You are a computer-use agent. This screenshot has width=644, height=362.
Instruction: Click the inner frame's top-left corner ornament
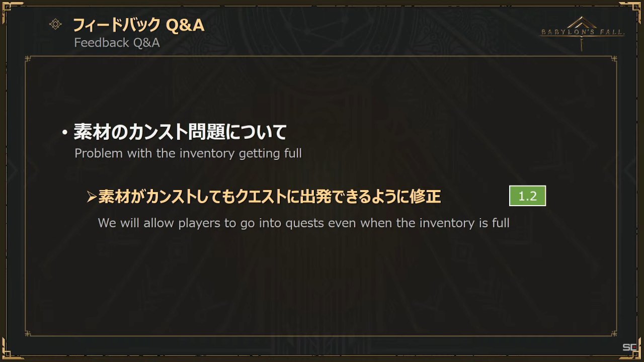(x=28, y=59)
